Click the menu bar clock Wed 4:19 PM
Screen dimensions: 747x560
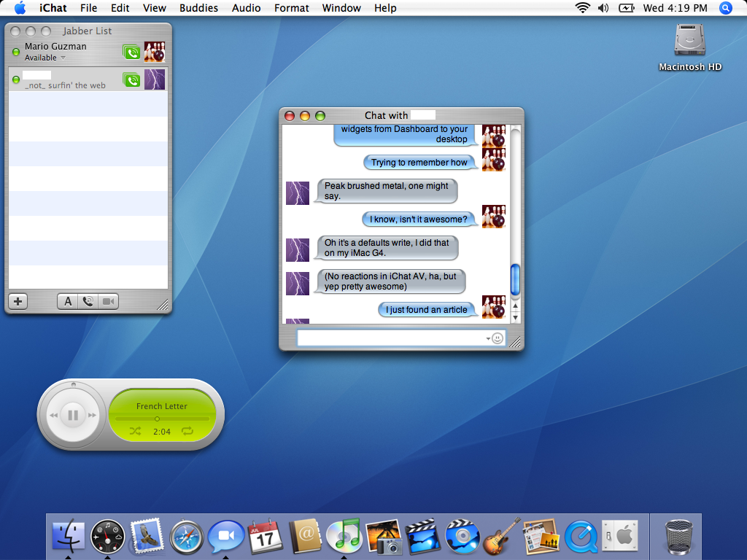tap(675, 8)
